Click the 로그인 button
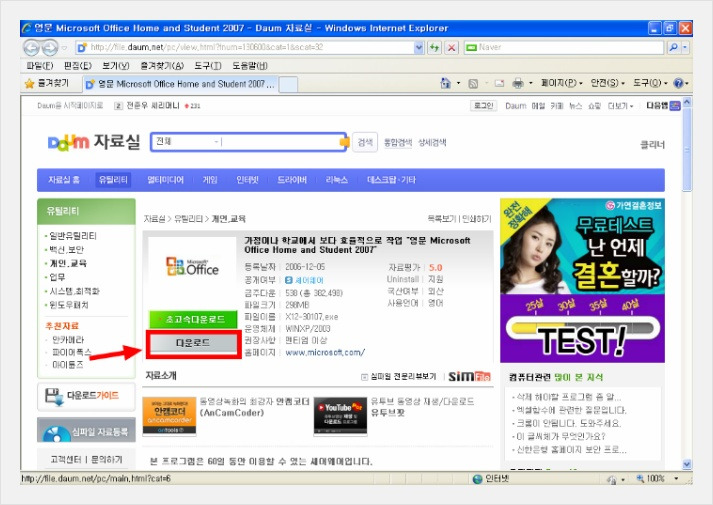Viewport: 713px width, 505px height. [x=483, y=105]
